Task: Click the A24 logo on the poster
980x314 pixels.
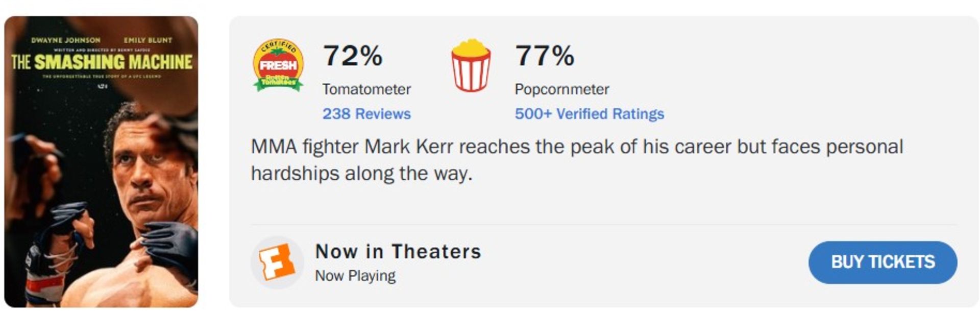Action: click(x=102, y=86)
